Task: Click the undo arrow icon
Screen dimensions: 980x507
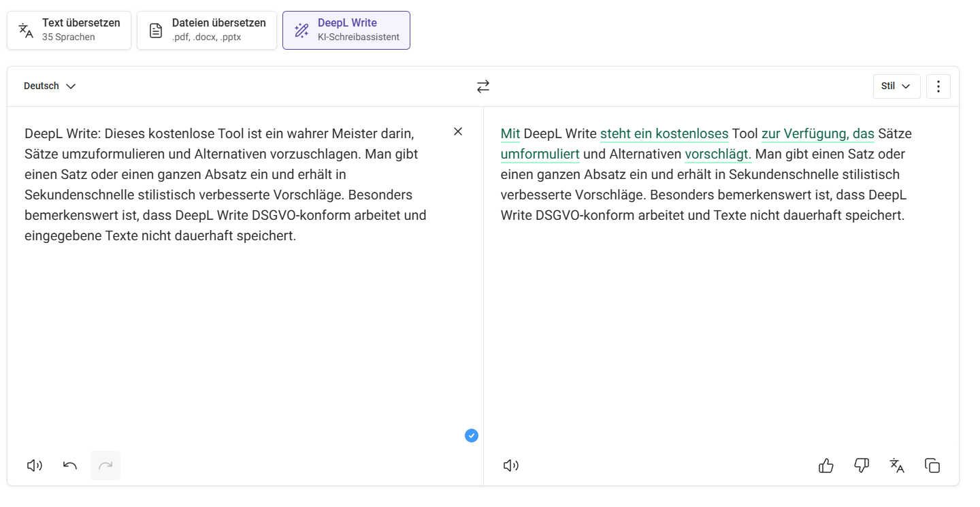Action: click(x=70, y=465)
